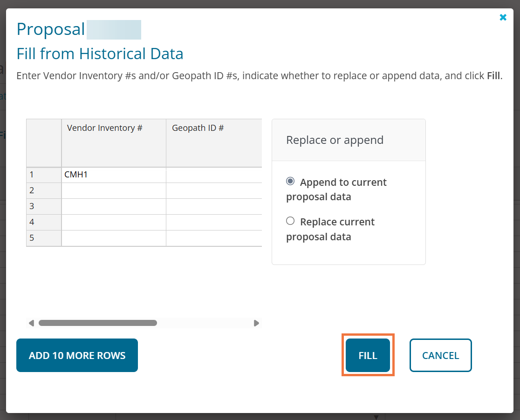
Task: Select row 5 via its row header
Action: tap(44, 238)
